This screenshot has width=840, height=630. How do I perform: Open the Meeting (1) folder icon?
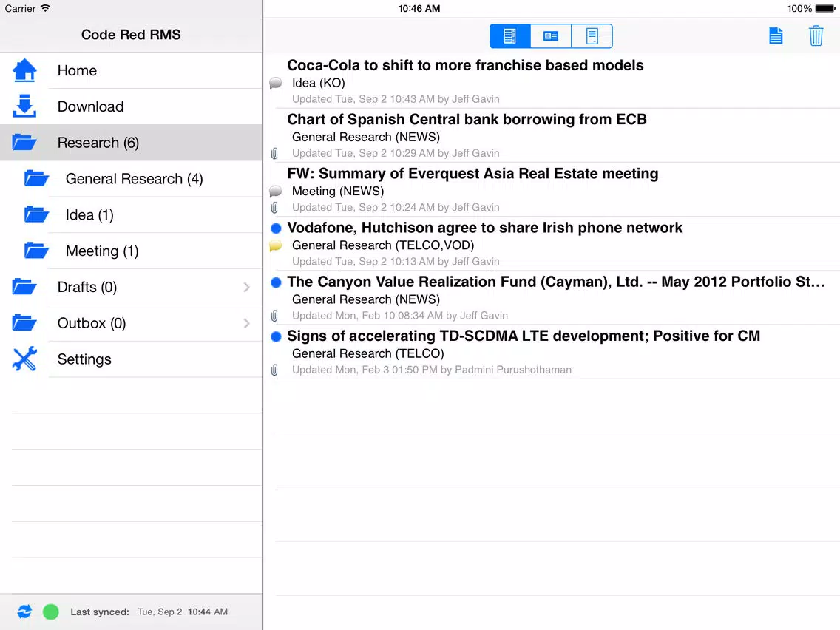pyautogui.click(x=36, y=251)
